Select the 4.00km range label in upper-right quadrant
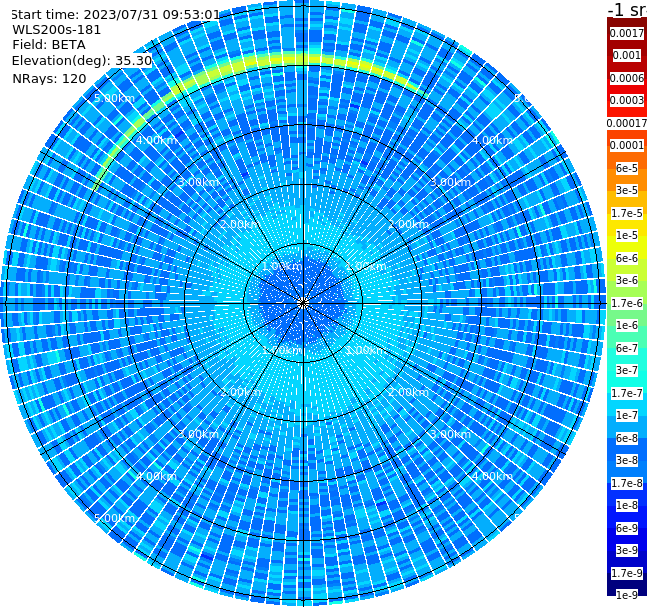Viewport: 647px width, 607px height. pos(492,140)
